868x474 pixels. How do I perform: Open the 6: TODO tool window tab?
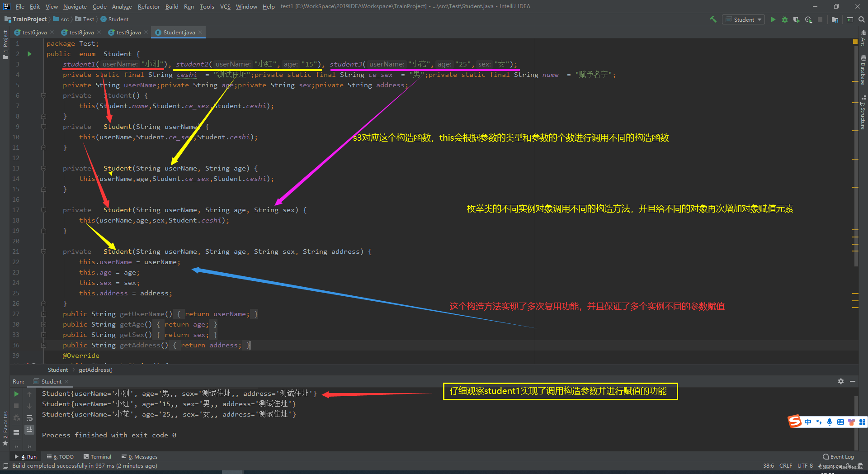point(60,457)
